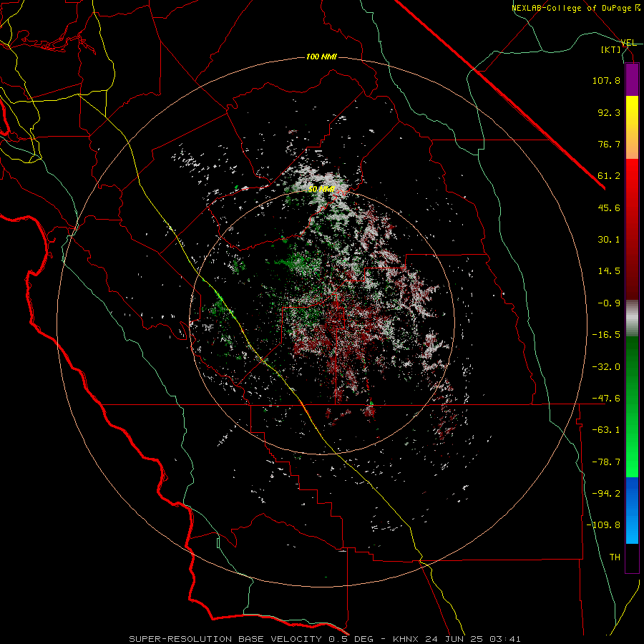Click the yellow-orange segment of the color bar
The height and width of the screenshot is (644, 644).
632,127
